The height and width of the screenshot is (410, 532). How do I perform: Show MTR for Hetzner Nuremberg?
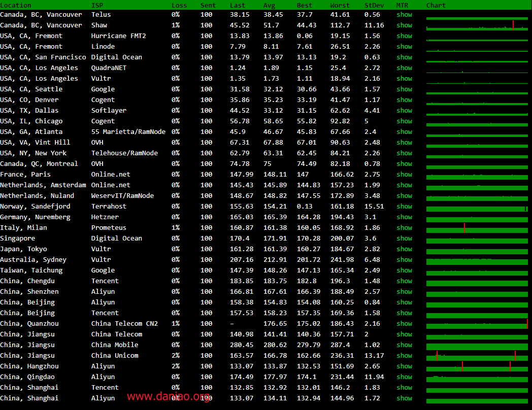pyautogui.click(x=404, y=217)
